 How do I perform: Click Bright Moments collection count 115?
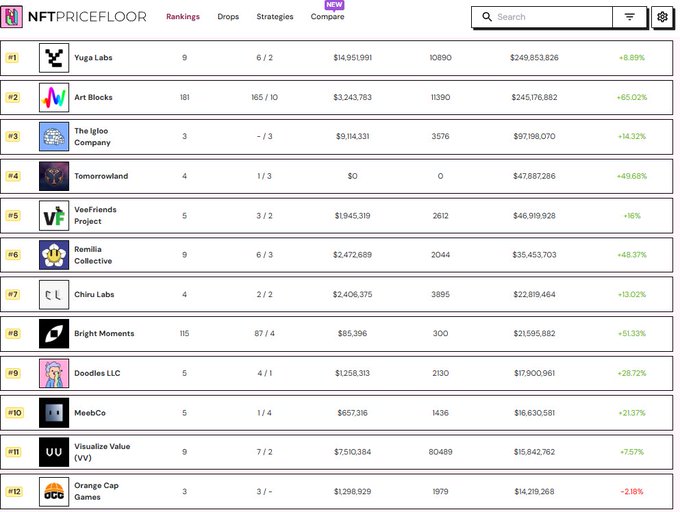pyautogui.click(x=184, y=333)
